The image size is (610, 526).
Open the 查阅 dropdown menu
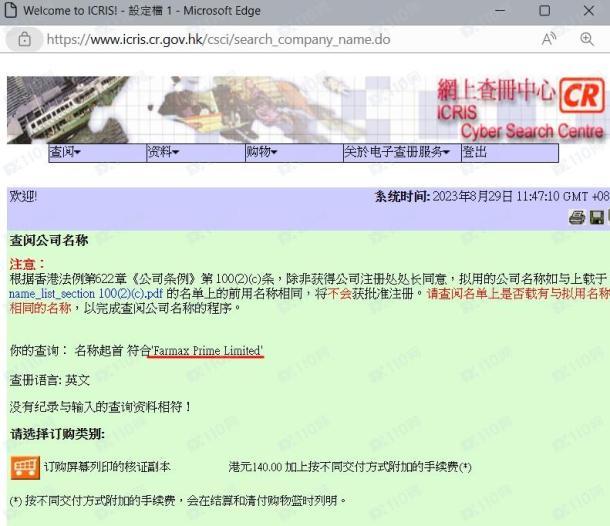click(x=97, y=153)
